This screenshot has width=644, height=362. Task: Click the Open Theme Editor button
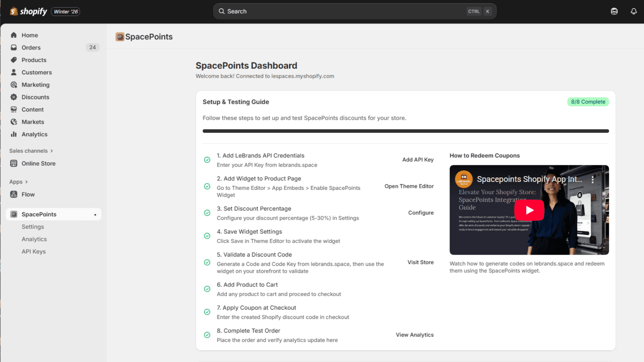(409, 186)
